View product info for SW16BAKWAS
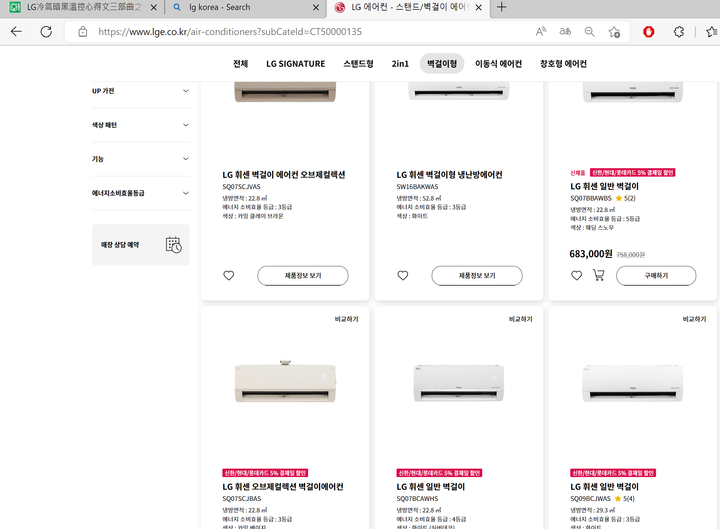Screen dimensions: 720x529 [x=477, y=276]
